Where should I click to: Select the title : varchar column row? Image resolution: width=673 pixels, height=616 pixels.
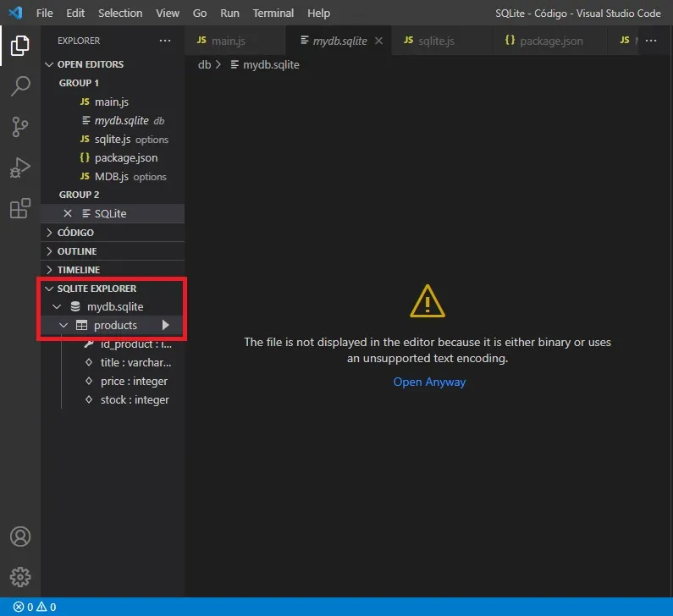pos(113,363)
